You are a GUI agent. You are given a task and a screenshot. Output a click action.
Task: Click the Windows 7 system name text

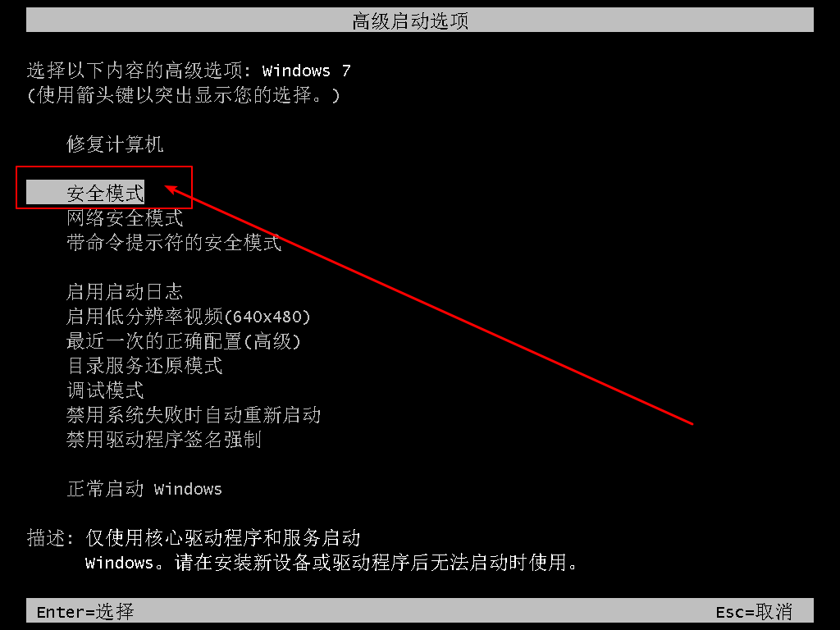307,71
